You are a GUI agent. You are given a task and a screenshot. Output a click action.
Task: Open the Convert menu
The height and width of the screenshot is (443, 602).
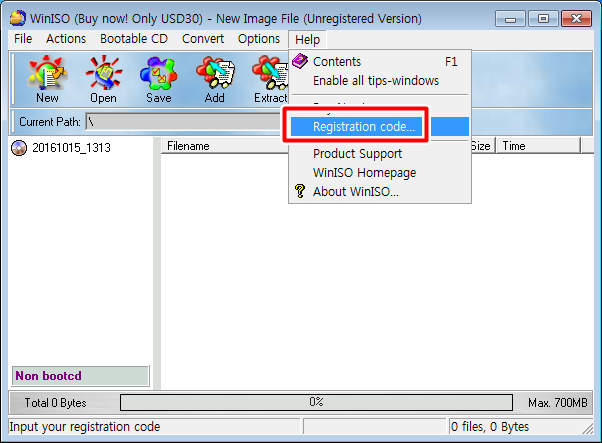pos(203,39)
